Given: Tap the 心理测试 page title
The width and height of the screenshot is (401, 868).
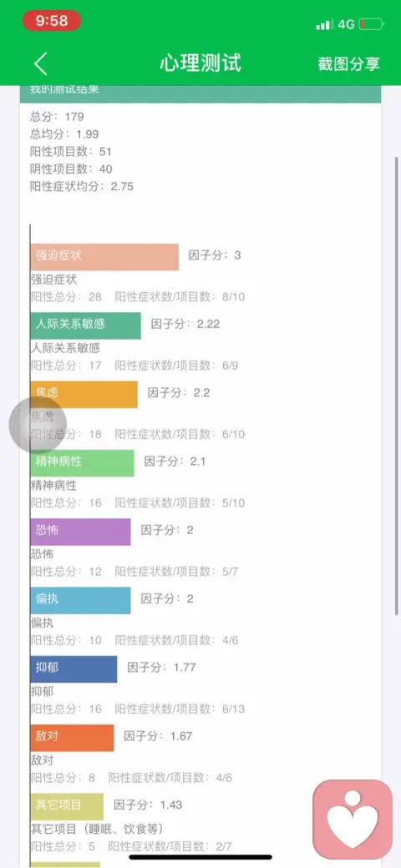Looking at the screenshot, I should (x=200, y=63).
